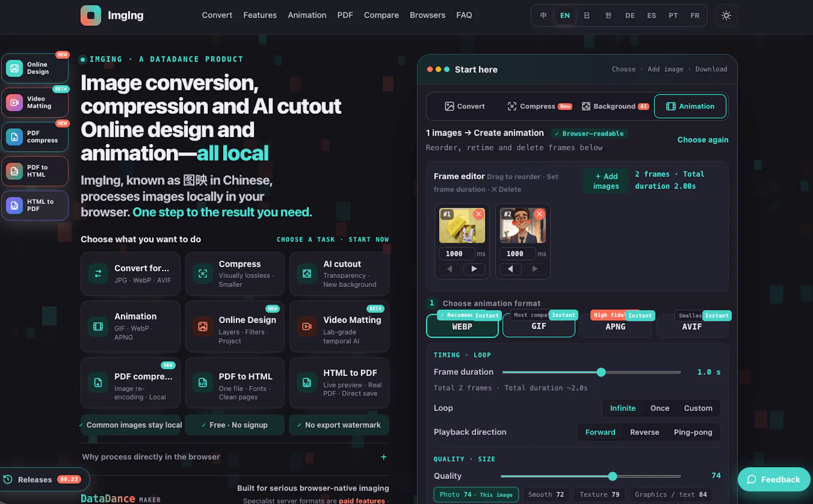Click the orange icon on the Online Design card

tap(203, 326)
